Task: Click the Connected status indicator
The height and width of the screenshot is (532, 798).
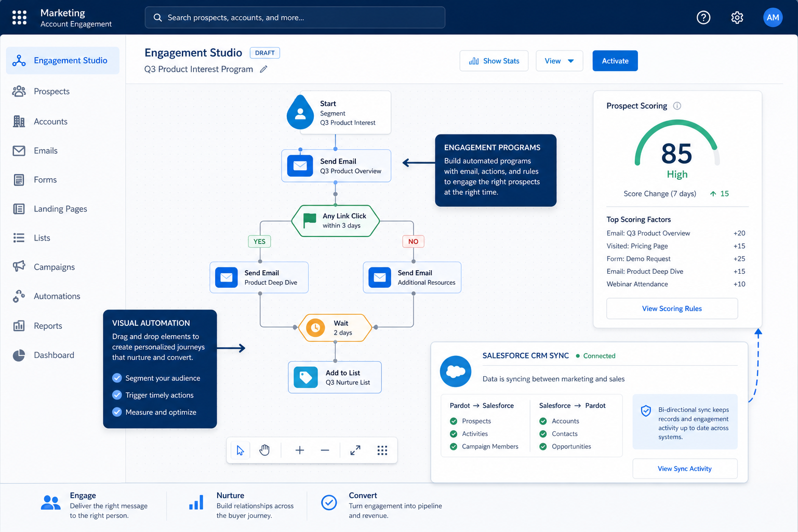Action: coord(596,356)
